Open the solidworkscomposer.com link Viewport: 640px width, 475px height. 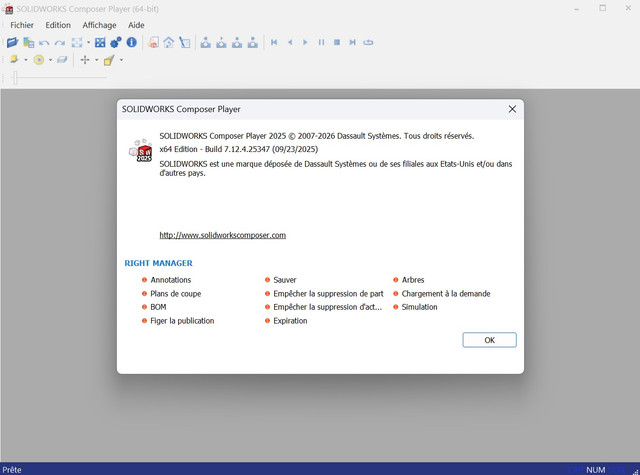(x=222, y=235)
